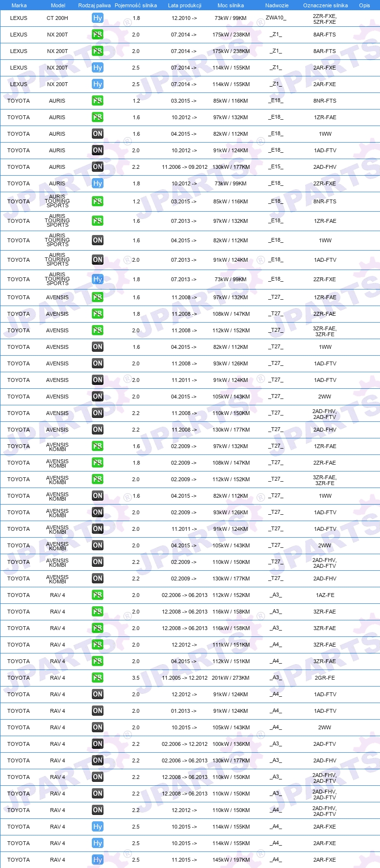Click diesel icon in RAV 4 2.2 12.2012 _A4_ row
380x868 pixels.
click(98, 810)
